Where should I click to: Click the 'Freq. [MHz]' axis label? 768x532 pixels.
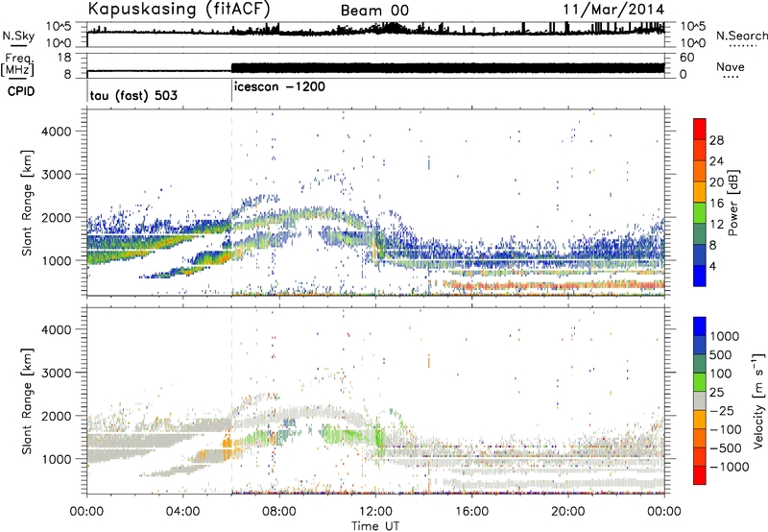17,64
